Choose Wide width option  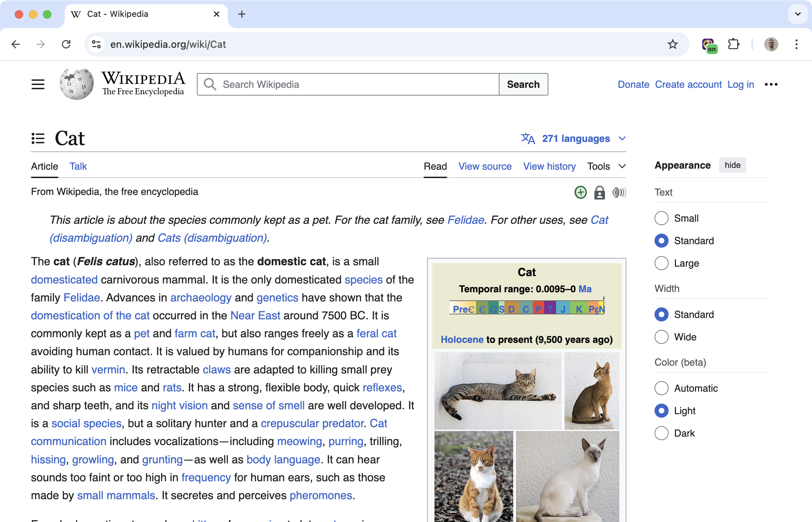point(661,337)
